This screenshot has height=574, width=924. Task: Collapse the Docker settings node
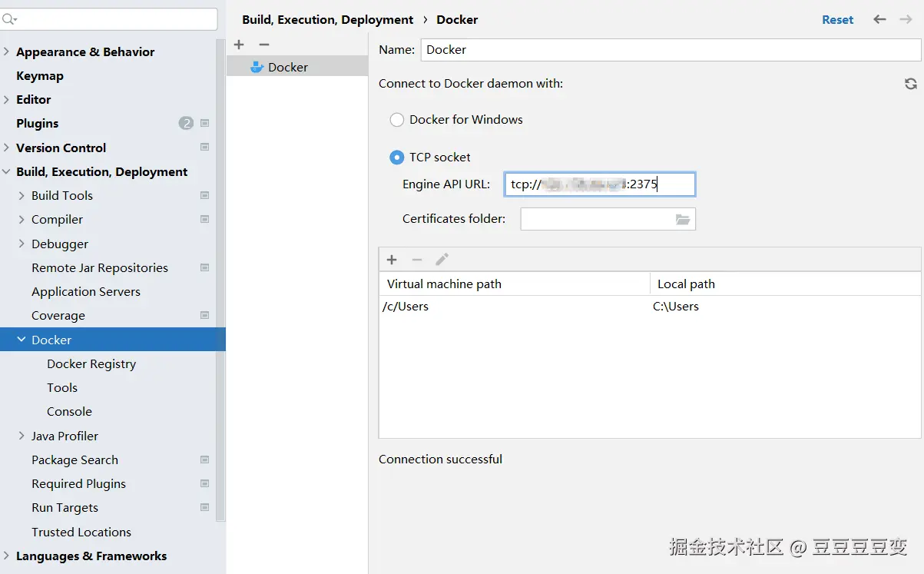click(x=22, y=339)
